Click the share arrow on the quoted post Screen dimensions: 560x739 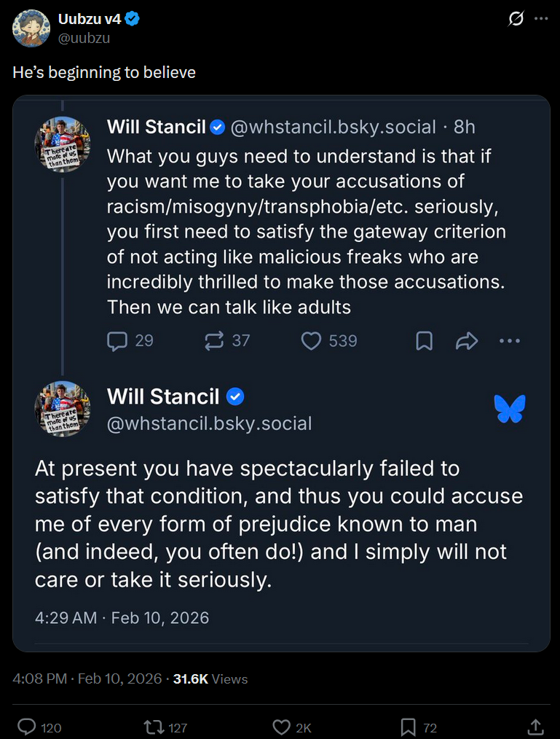467,341
